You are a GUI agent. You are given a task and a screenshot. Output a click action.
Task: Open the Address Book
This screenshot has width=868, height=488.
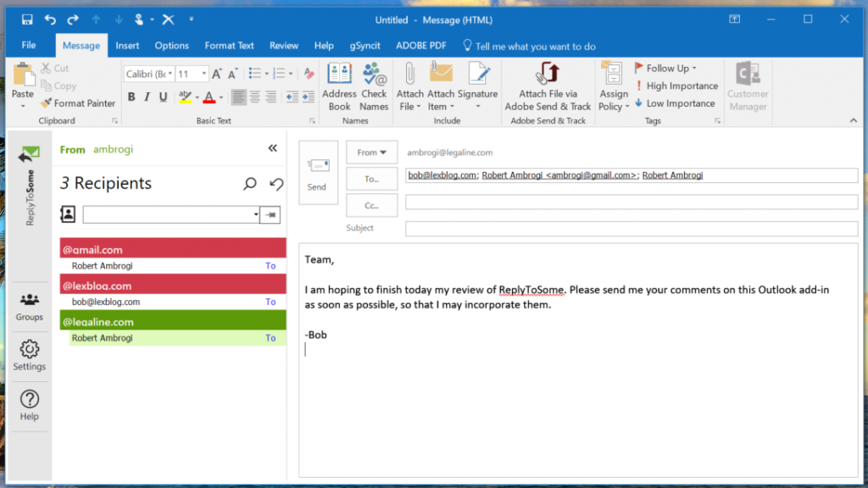339,87
